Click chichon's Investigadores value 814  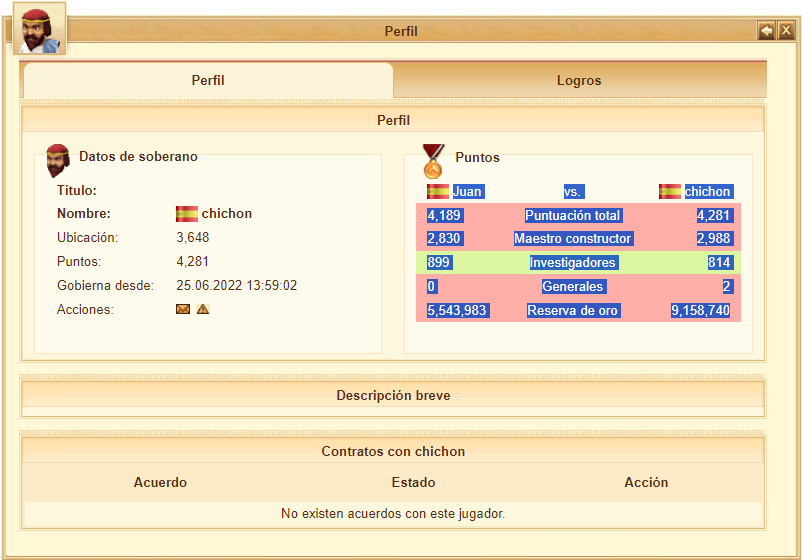click(x=720, y=262)
